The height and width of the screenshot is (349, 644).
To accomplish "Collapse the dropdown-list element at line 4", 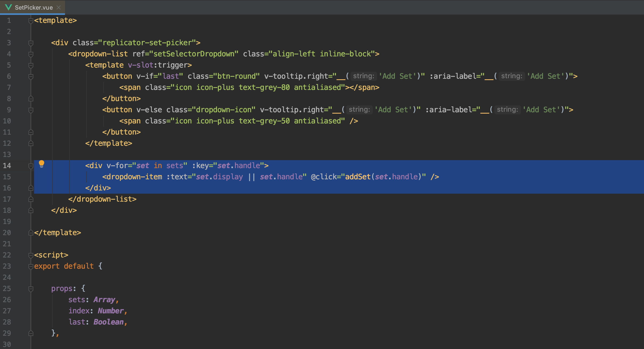I will [x=31, y=54].
